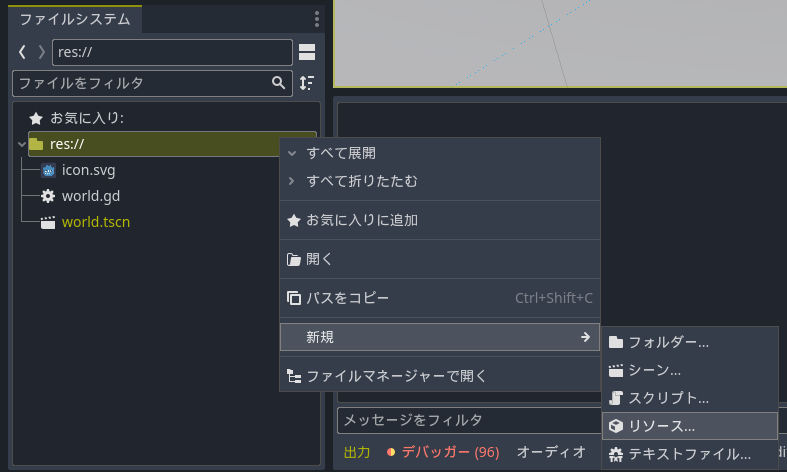Switch to the 出力 bottom panel
The height and width of the screenshot is (472, 787).
pyautogui.click(x=357, y=452)
